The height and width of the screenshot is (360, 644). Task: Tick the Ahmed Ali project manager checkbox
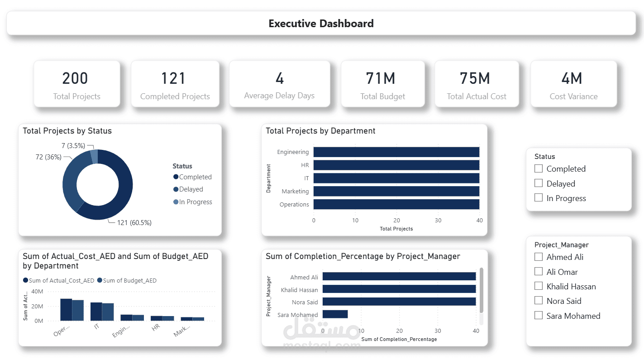click(539, 257)
